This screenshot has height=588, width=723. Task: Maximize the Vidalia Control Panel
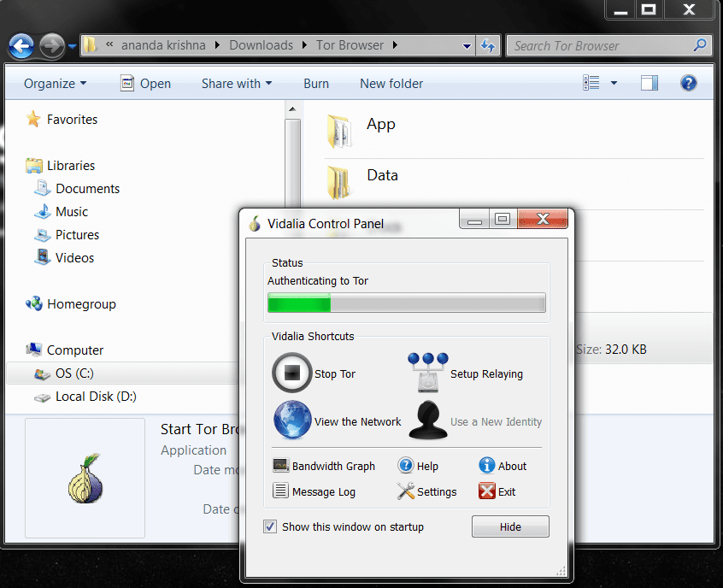tap(503, 219)
